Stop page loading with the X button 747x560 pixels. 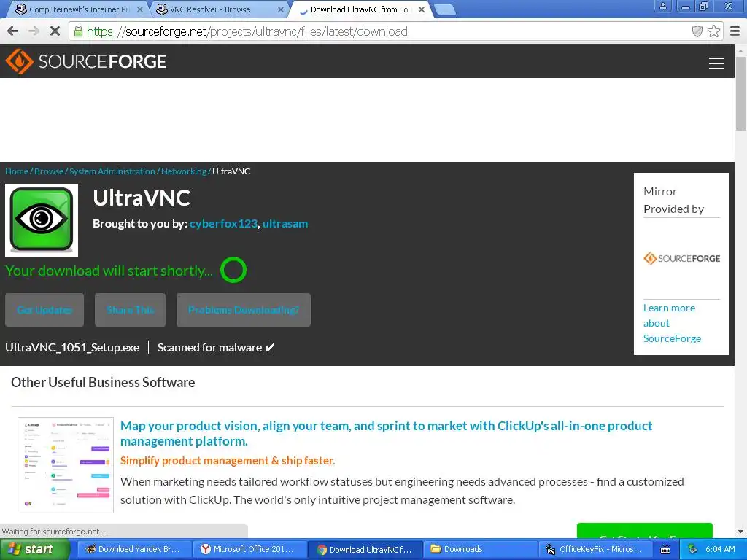pos(55,31)
